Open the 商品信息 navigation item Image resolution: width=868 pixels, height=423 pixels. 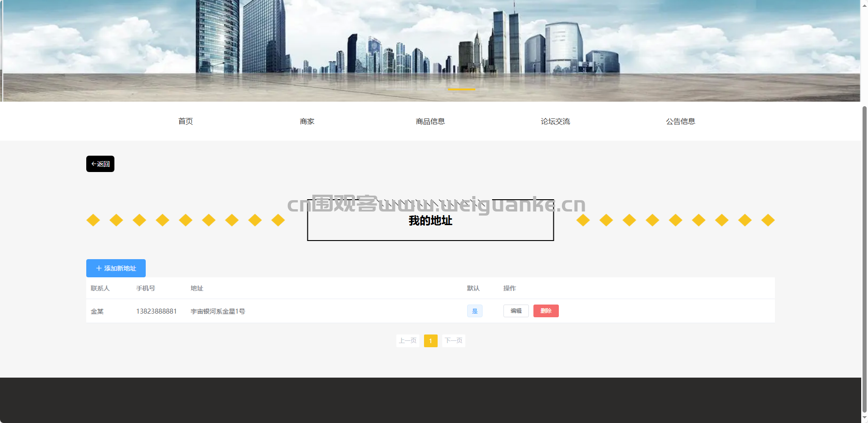[x=430, y=121]
